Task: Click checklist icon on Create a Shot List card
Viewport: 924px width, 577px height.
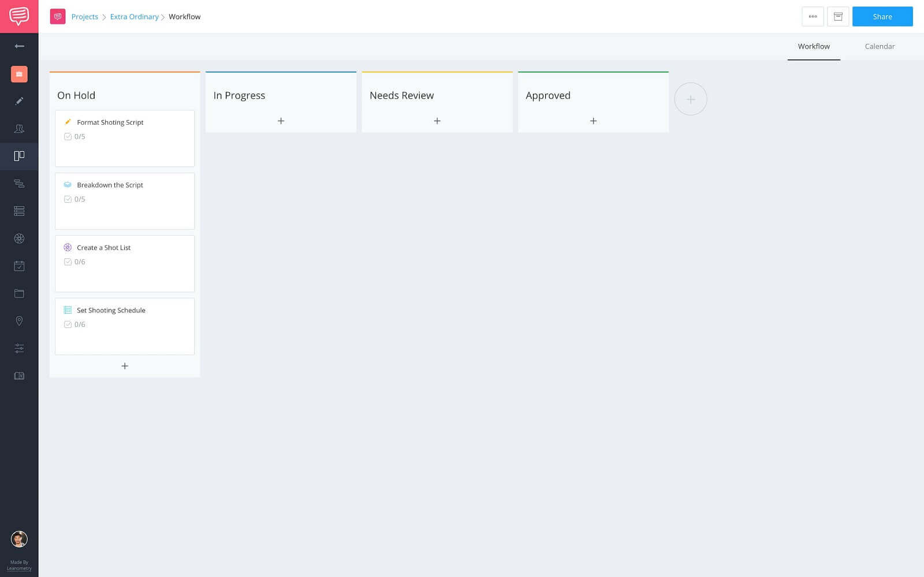Action: tap(68, 262)
